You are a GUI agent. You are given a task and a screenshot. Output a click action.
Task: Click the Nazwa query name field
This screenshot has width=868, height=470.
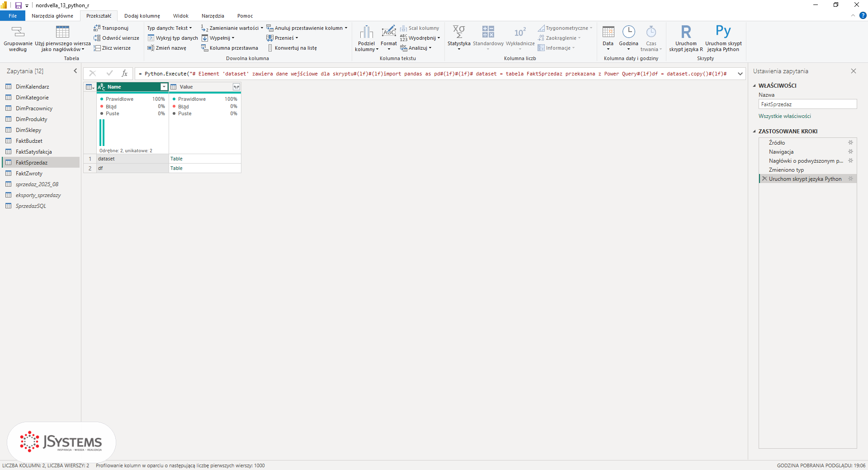807,104
